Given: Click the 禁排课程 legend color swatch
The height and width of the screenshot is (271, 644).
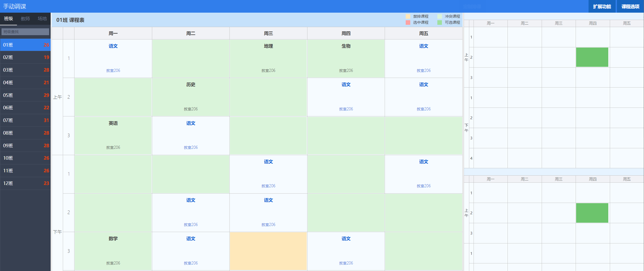Looking at the screenshot, I should [x=408, y=16].
